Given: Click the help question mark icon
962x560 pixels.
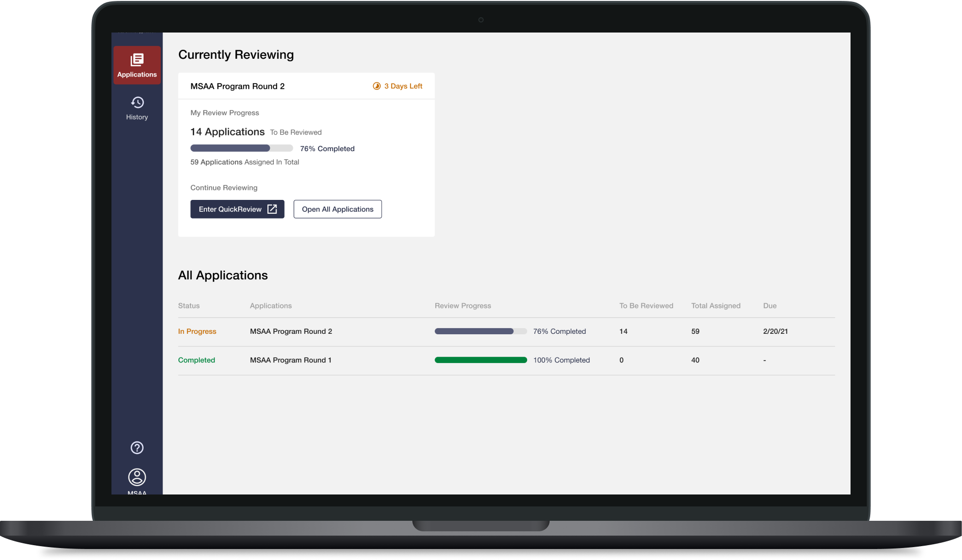Looking at the screenshot, I should [x=137, y=448].
